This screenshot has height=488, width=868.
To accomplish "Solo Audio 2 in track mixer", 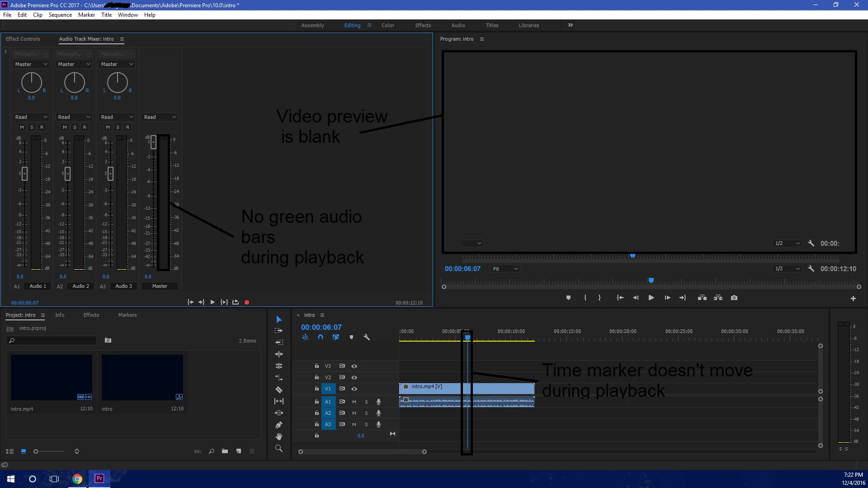I will point(75,127).
